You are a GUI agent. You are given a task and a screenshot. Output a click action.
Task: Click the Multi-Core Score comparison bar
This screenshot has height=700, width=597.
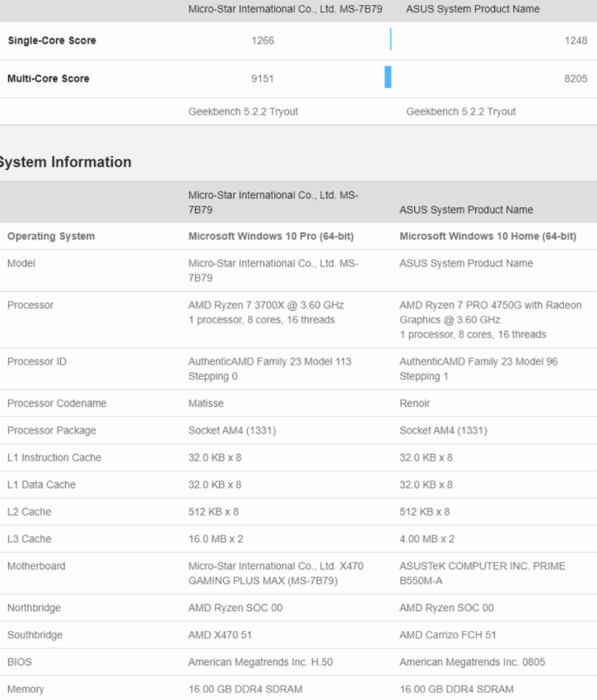[388, 77]
